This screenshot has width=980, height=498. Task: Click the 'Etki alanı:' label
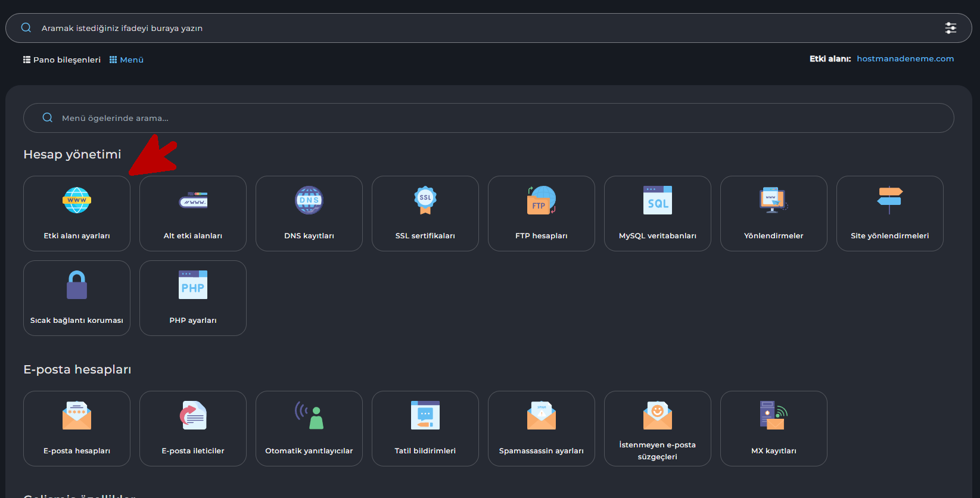click(830, 58)
